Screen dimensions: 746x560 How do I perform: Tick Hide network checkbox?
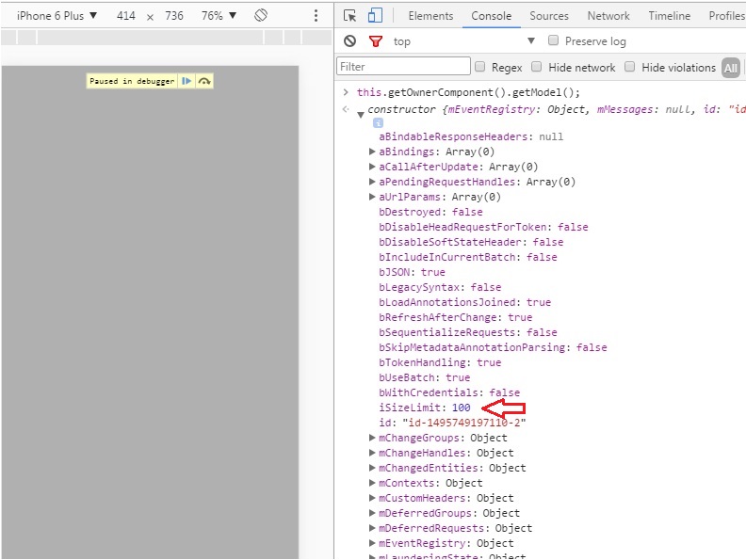point(536,67)
